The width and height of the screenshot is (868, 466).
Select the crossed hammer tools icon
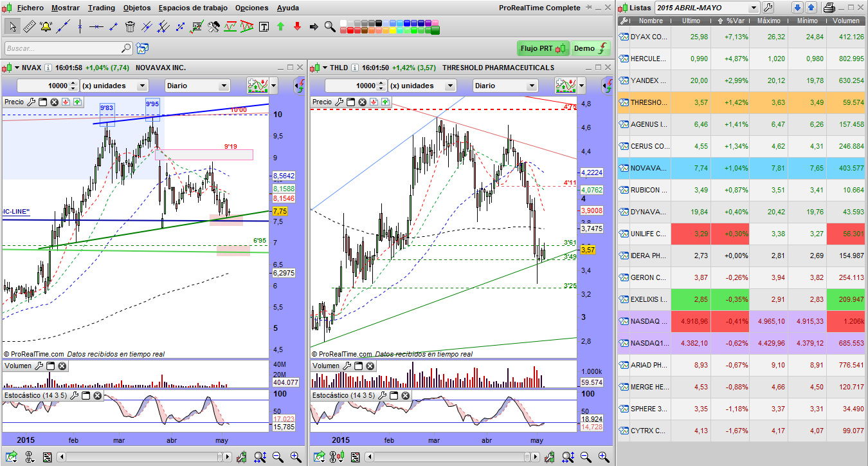pos(213,27)
